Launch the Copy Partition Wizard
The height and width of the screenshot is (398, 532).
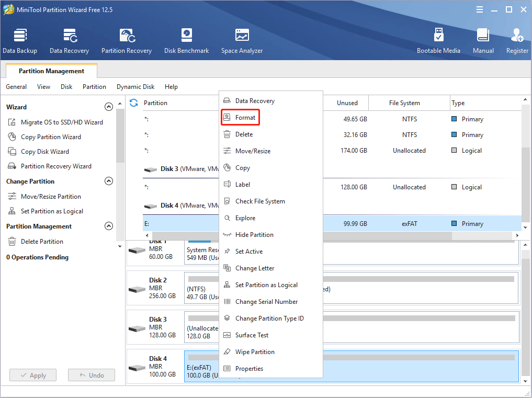click(44, 137)
